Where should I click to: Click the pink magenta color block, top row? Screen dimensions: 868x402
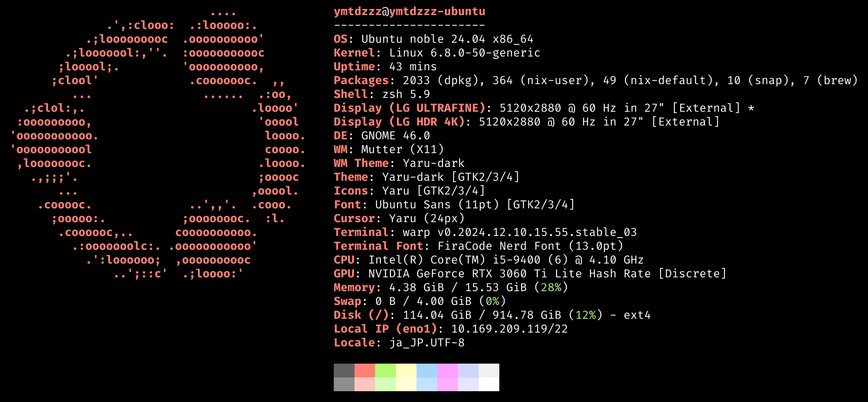point(448,371)
